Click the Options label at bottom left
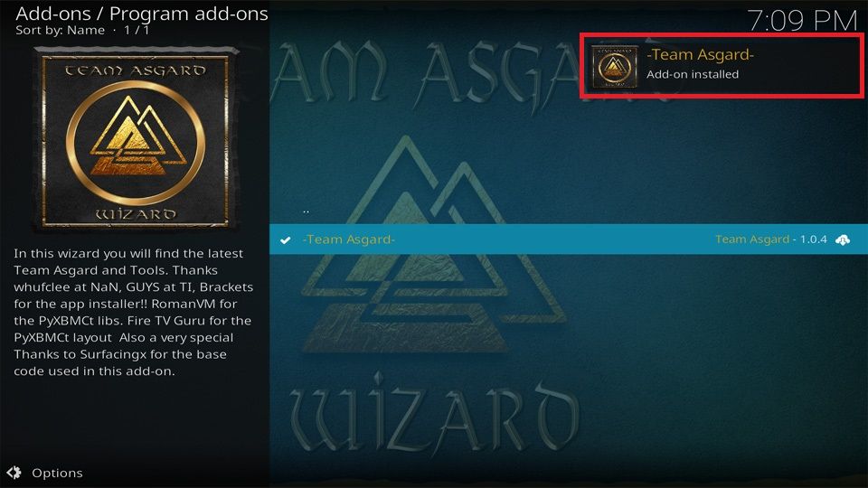Screen dimensions: 868x488 57,473
